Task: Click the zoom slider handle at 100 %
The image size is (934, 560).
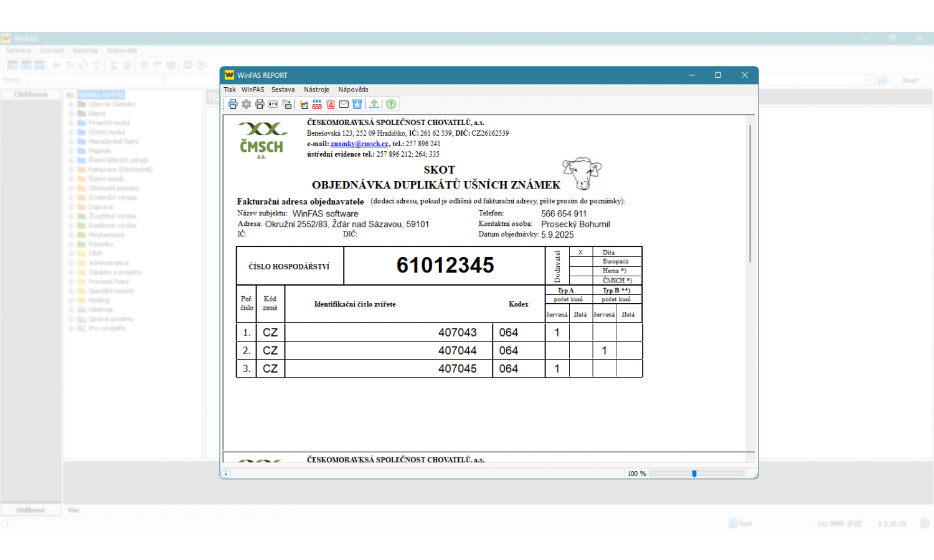Action: point(694,474)
